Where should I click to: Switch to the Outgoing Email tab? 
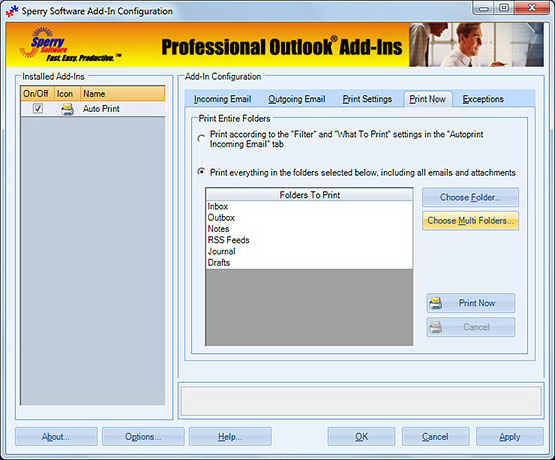coord(297,99)
